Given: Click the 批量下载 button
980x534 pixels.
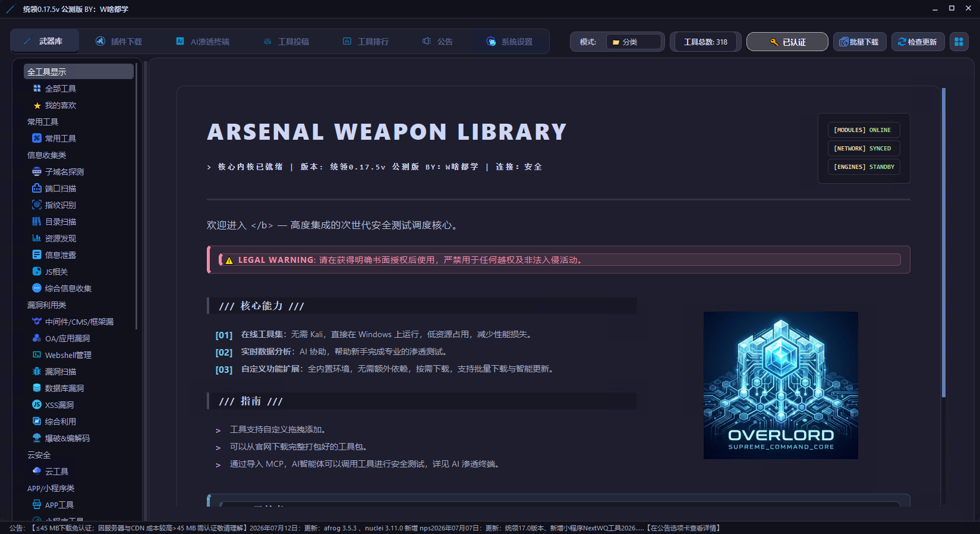Looking at the screenshot, I should [860, 42].
